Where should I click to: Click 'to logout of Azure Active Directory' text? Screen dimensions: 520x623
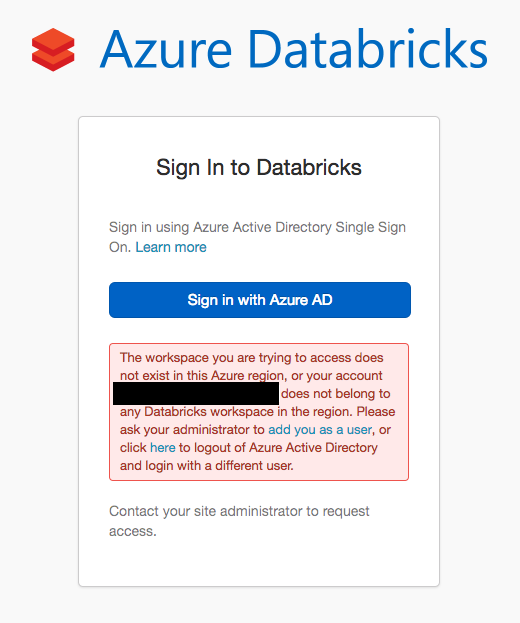pyautogui.click(x=278, y=447)
